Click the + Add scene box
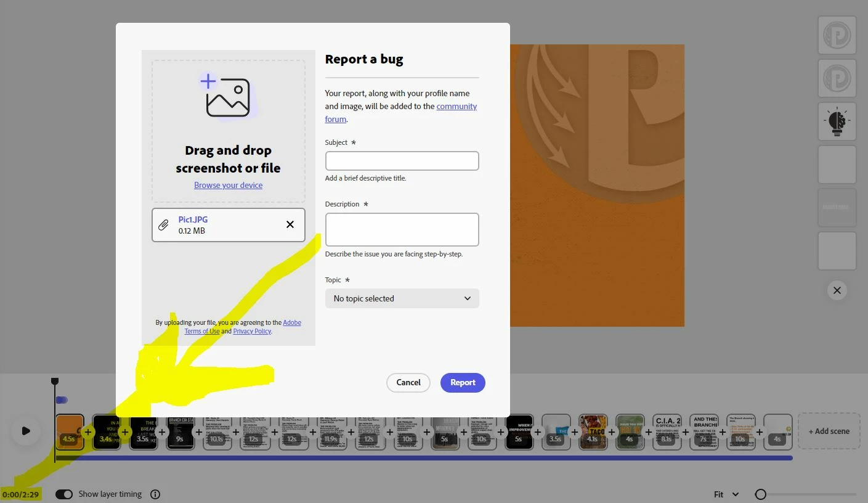Viewport: 868px width, 503px height. point(829,431)
